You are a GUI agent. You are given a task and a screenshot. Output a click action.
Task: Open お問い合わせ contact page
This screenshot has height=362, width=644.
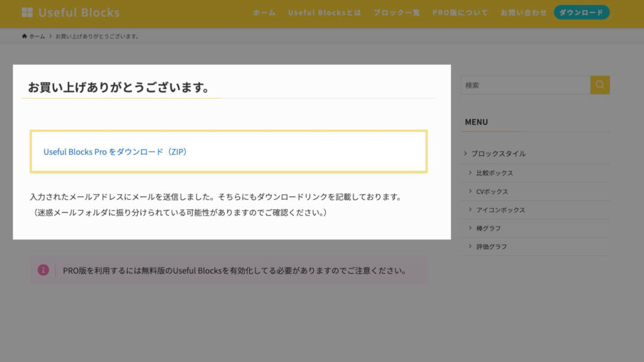tap(523, 13)
